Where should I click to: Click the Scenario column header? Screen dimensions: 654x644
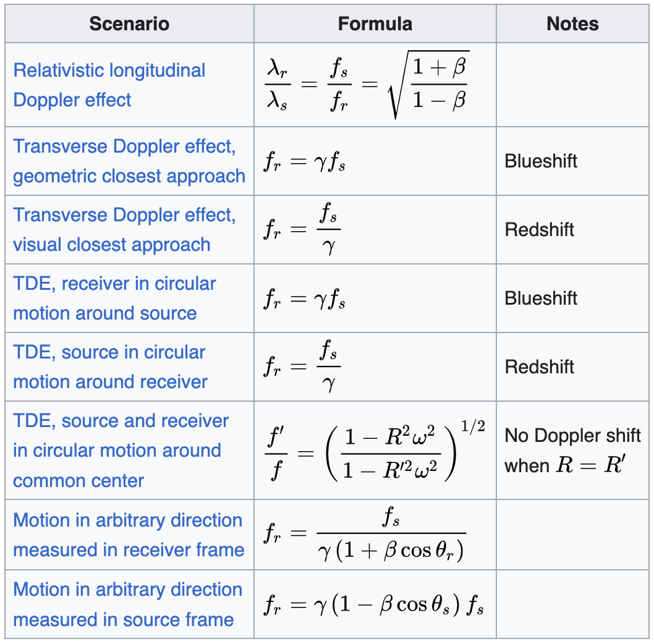point(129,24)
